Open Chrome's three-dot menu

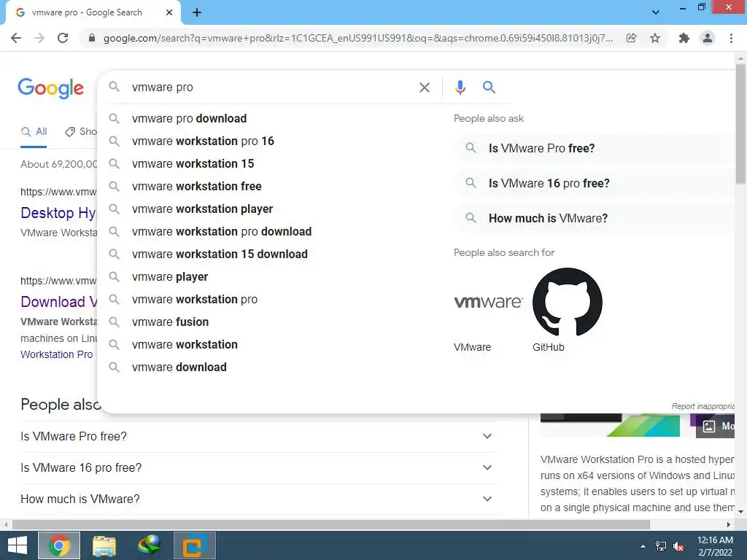731,38
